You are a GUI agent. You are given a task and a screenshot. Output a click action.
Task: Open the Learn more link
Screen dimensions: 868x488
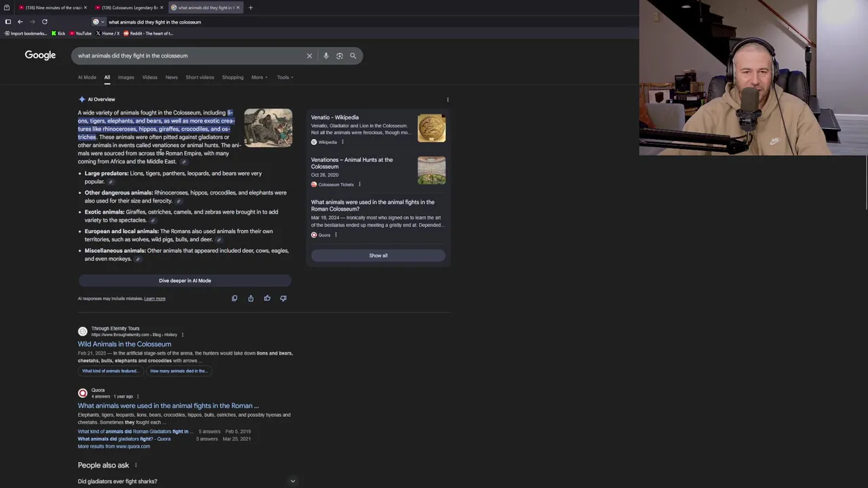[x=155, y=299]
